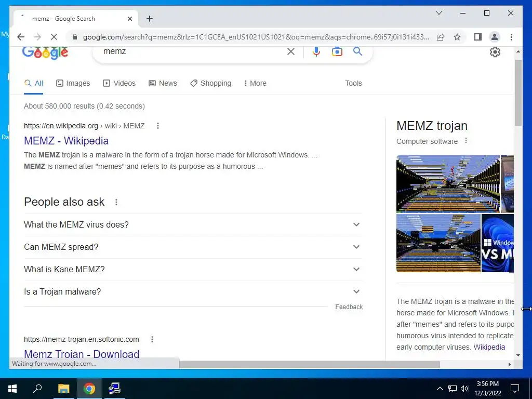Click the Google holiday logo
The image size is (532, 399).
pos(45,53)
